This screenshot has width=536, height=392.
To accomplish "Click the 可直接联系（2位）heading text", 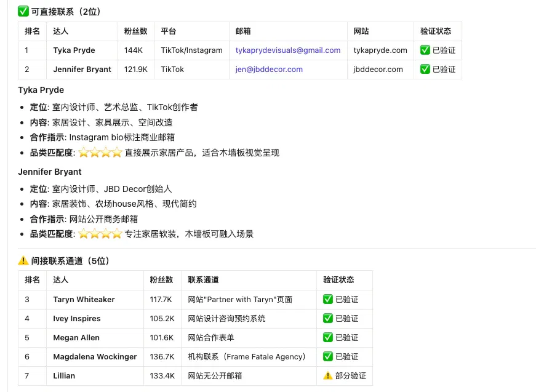I will tap(66, 12).
